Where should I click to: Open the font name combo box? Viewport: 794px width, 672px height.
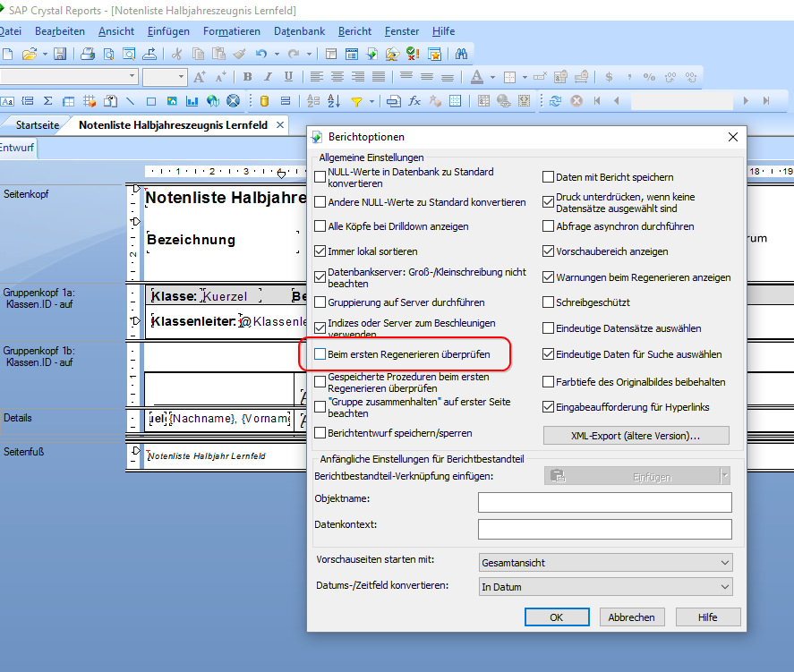click(69, 76)
